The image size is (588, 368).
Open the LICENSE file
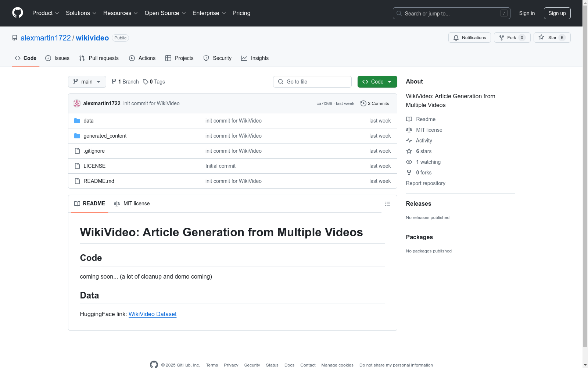click(94, 166)
